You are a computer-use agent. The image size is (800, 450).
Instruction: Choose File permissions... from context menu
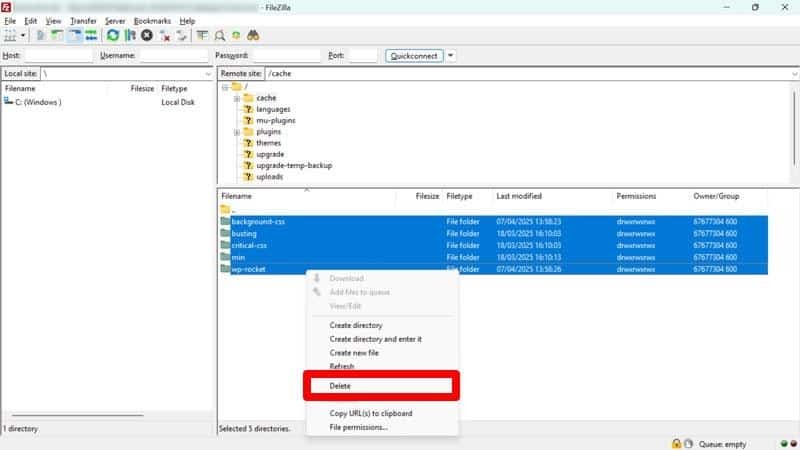358,427
